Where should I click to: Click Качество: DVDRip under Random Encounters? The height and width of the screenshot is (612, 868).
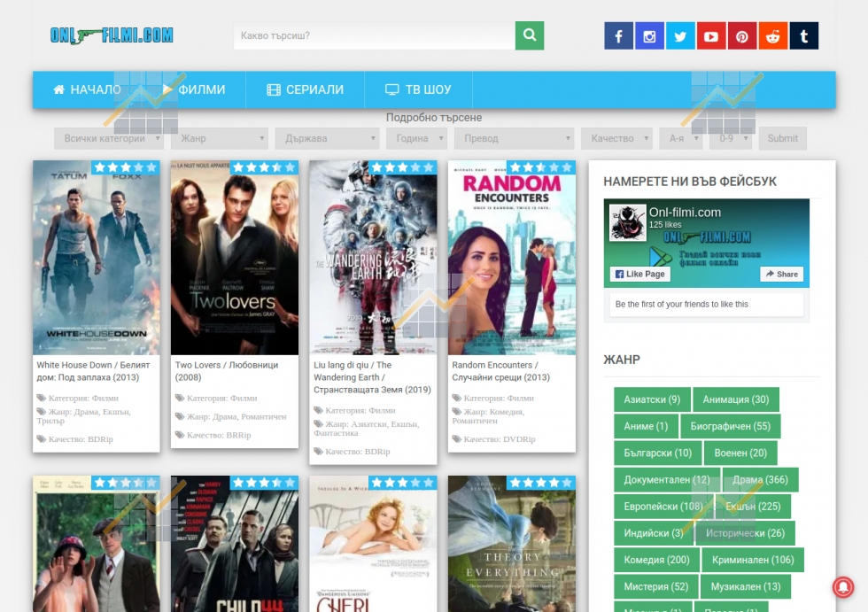(x=494, y=439)
